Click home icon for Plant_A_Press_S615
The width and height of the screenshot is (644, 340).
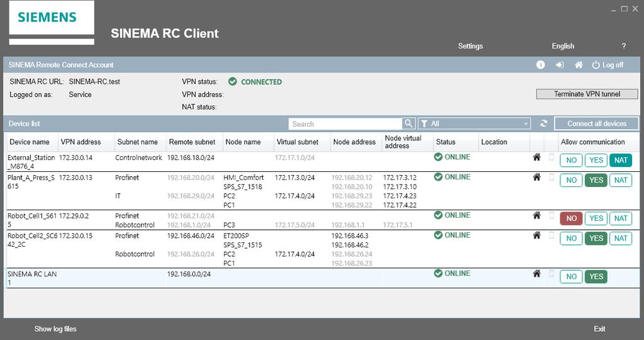point(536,177)
